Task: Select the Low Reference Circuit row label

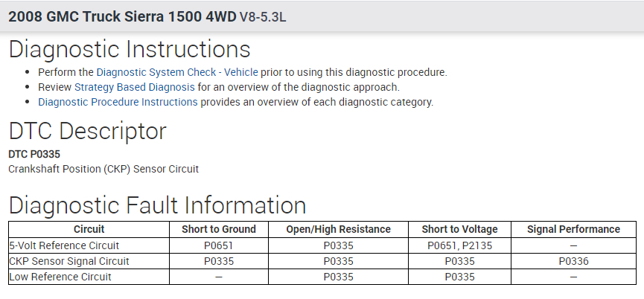Action: [60, 277]
